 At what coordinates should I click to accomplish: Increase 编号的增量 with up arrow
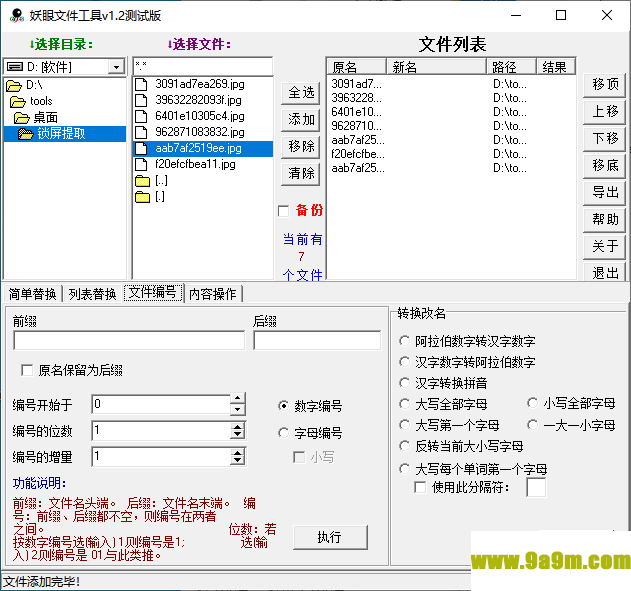pos(238,453)
